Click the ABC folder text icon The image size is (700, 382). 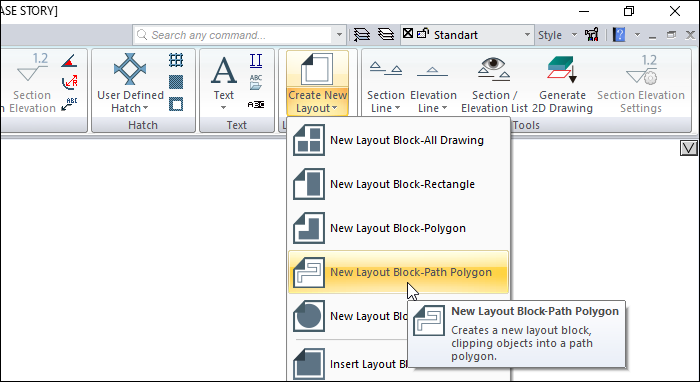pyautogui.click(x=256, y=82)
